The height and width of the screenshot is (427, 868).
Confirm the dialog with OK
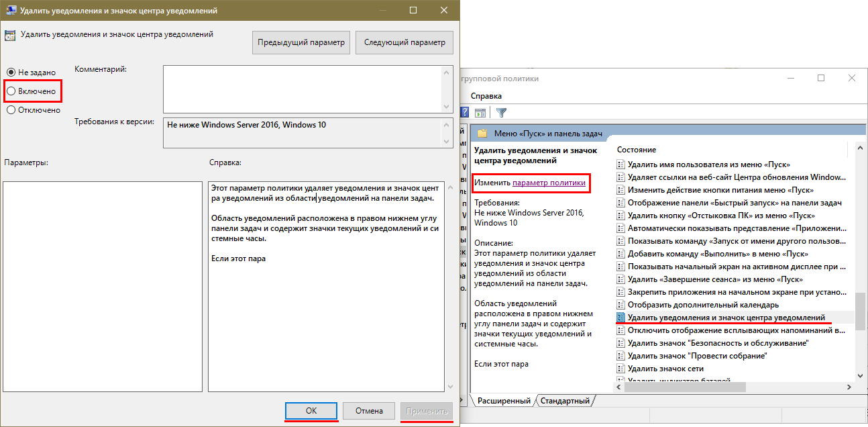(x=311, y=411)
